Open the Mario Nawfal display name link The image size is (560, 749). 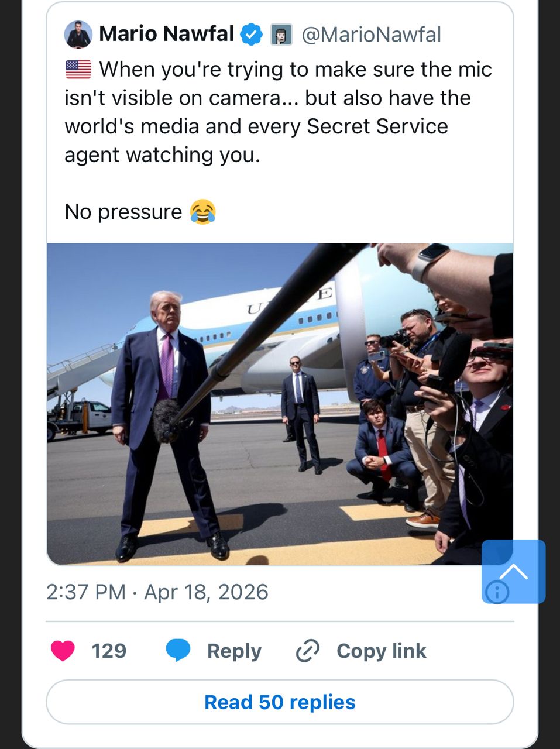[166, 34]
